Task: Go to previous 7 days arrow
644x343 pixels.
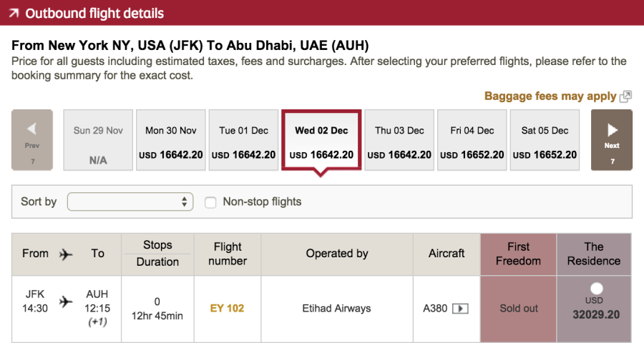Action: [32, 139]
